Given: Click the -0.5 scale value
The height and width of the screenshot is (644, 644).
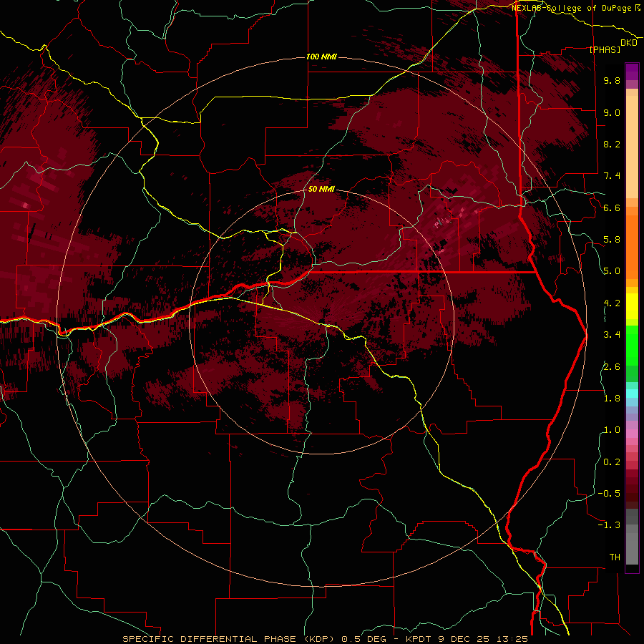Looking at the screenshot, I should click(609, 494).
